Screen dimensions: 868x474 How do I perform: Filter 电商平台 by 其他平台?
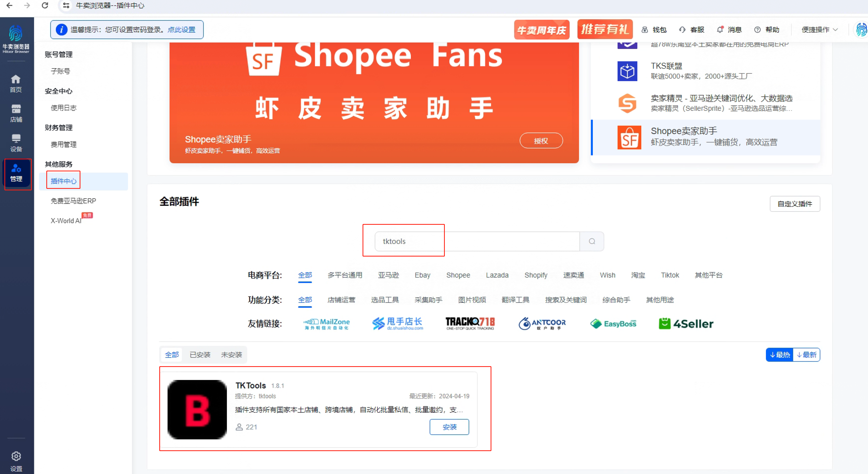point(709,276)
